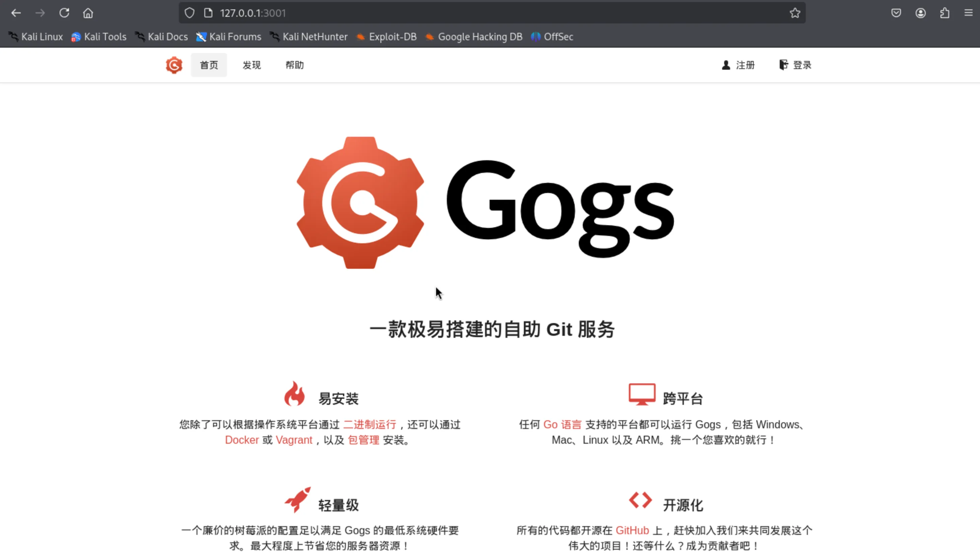The height and width of the screenshot is (559, 980).
Task: Go back with the browser back arrow
Action: point(16,13)
